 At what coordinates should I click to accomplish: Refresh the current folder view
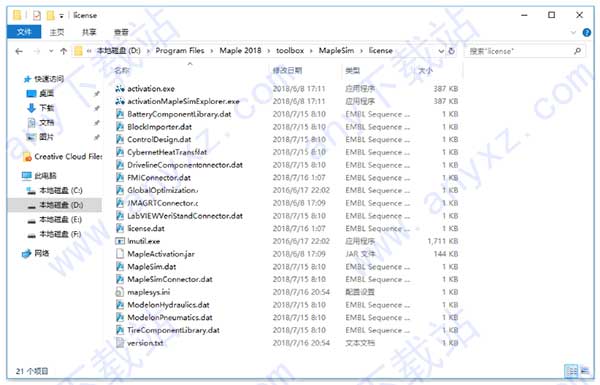[x=452, y=51]
